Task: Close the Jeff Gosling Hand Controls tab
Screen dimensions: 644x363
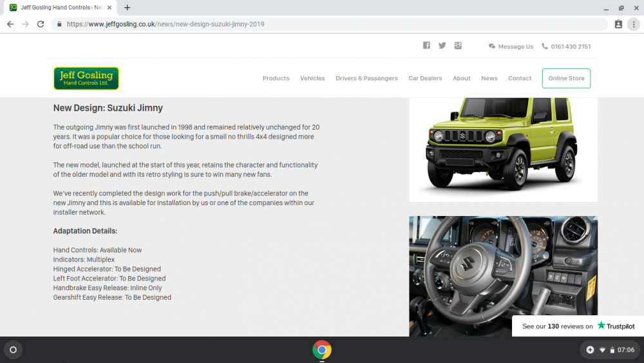Action: (109, 7)
